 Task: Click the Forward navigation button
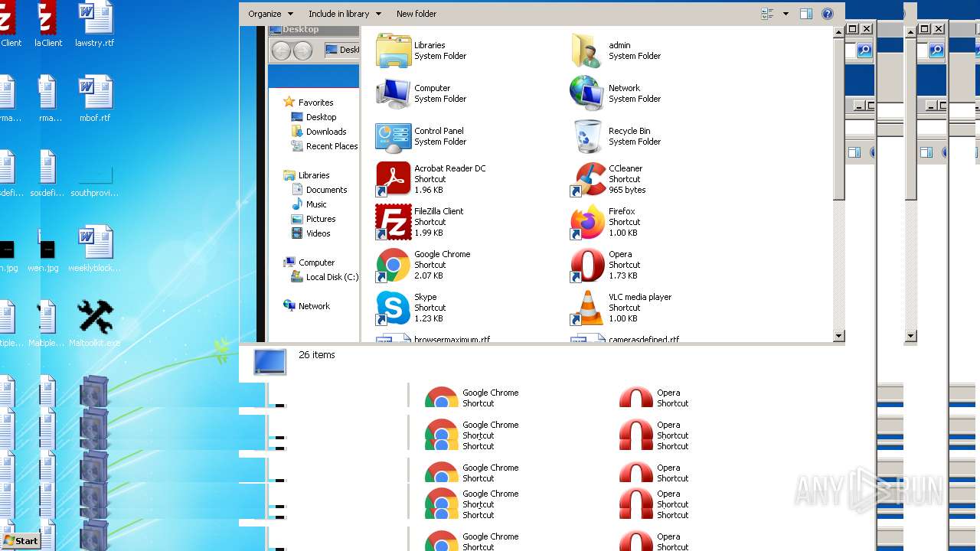point(303,51)
